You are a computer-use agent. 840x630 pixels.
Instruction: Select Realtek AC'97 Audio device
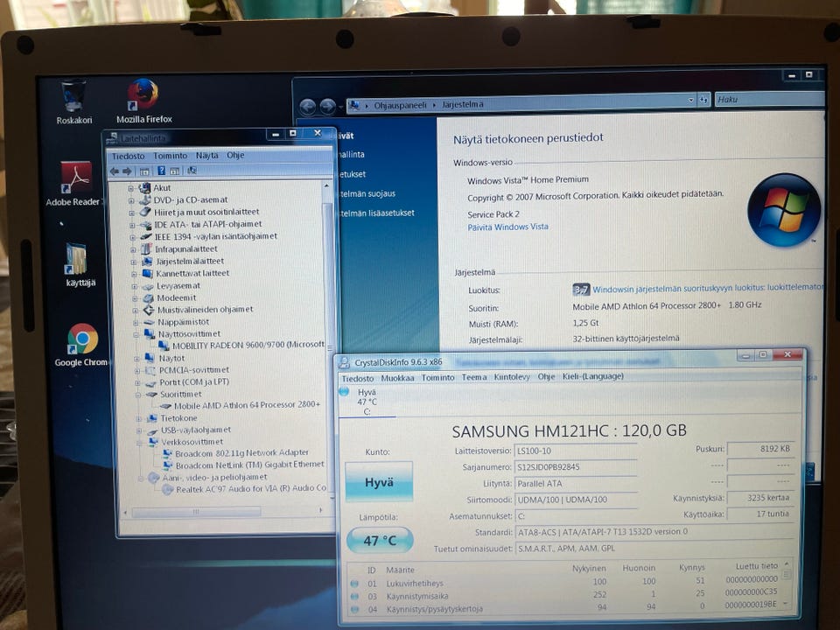[x=244, y=488]
